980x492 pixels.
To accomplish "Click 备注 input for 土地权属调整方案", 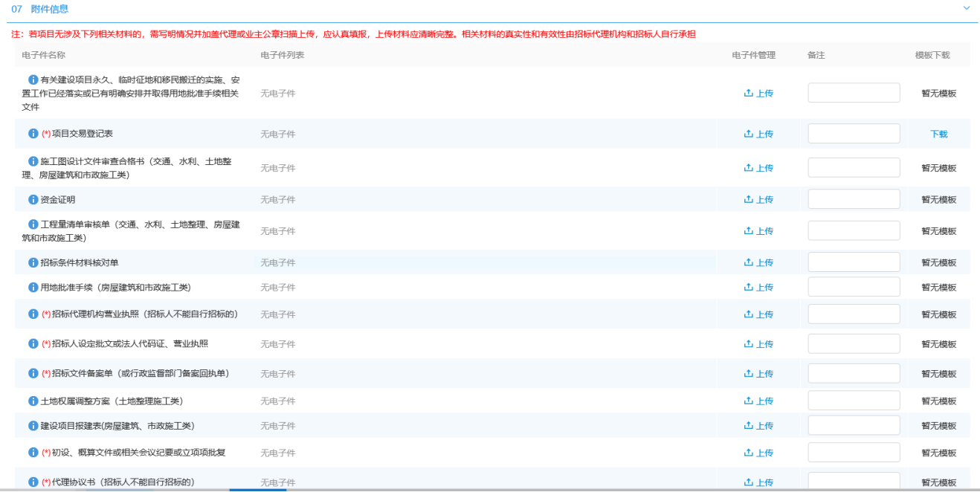I will tap(854, 401).
